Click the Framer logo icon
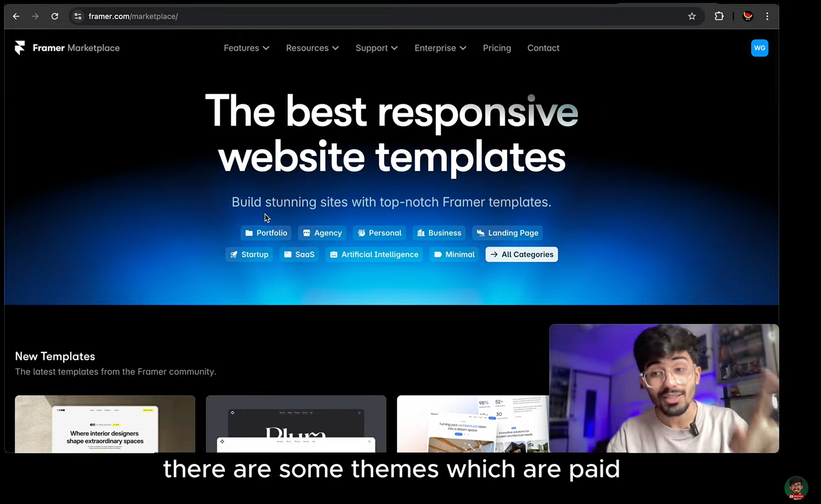The height and width of the screenshot is (504, 821). [20, 48]
